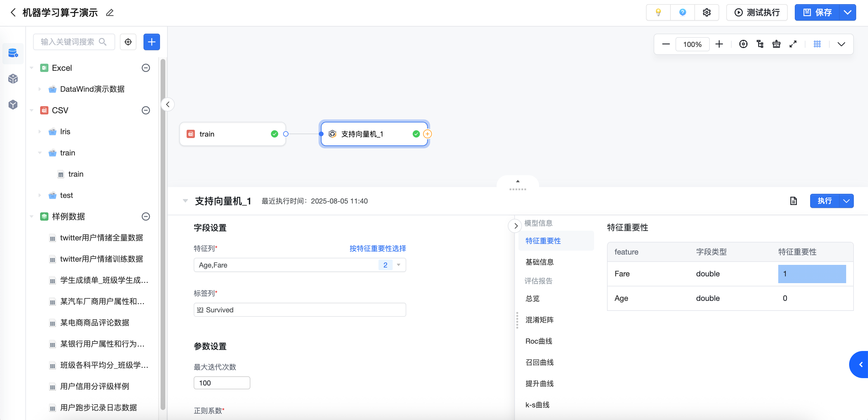
Task: Open the lightbulb tips icon
Action: pyautogui.click(x=658, y=12)
